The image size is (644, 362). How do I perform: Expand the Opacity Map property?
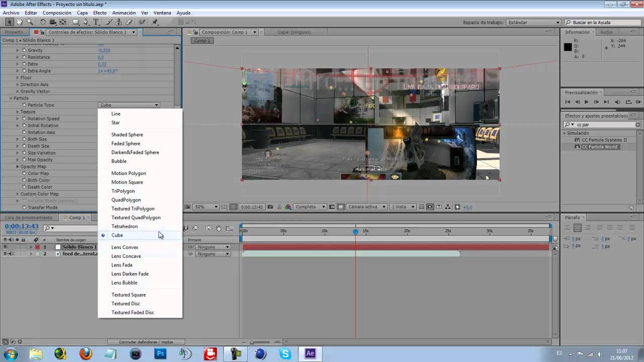(x=18, y=166)
